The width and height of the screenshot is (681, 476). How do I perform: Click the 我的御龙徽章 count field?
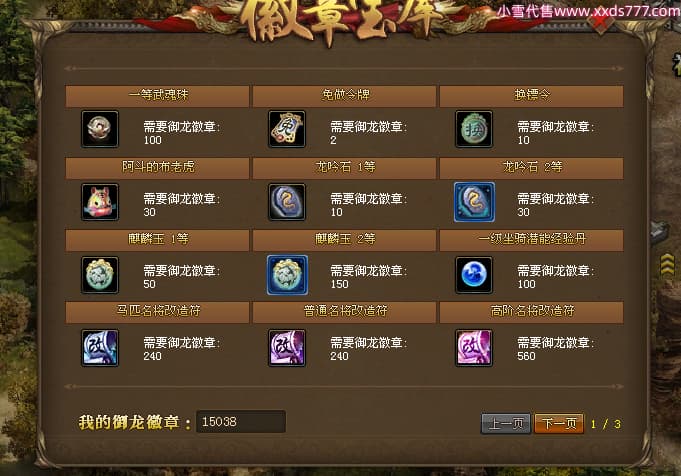(241, 421)
